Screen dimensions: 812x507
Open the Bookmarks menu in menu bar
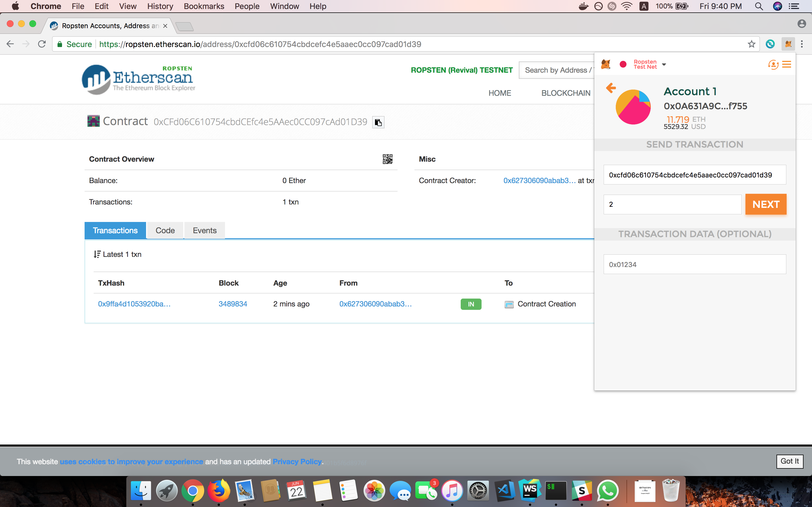tap(204, 6)
